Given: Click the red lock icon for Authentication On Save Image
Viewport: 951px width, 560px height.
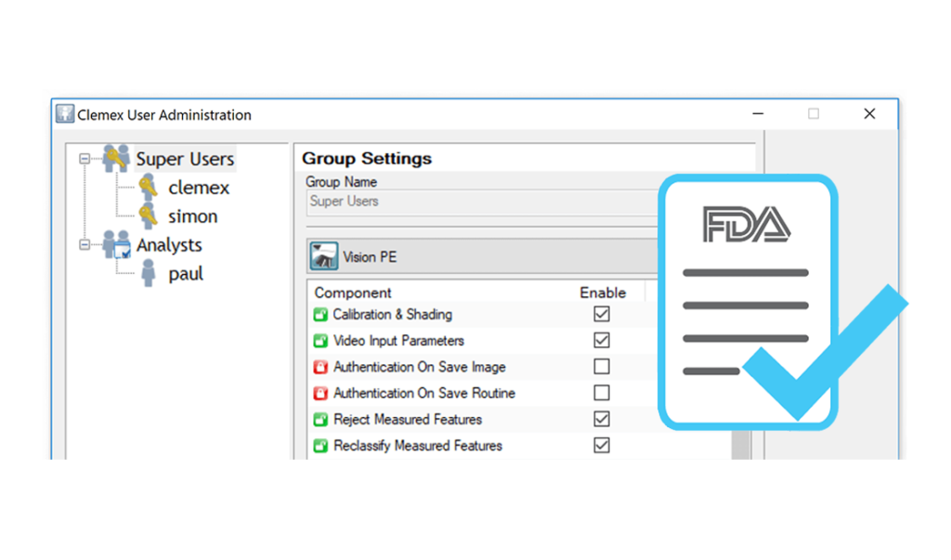Looking at the screenshot, I should click(320, 367).
